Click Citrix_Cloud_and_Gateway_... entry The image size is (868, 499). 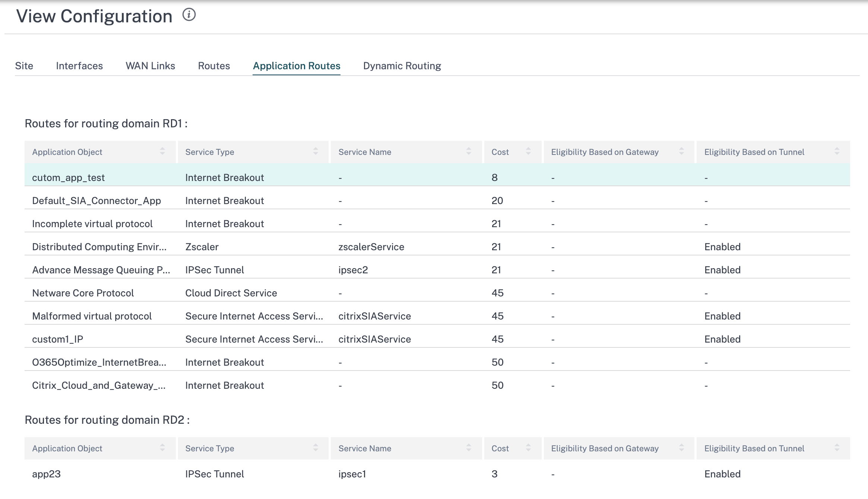(99, 385)
